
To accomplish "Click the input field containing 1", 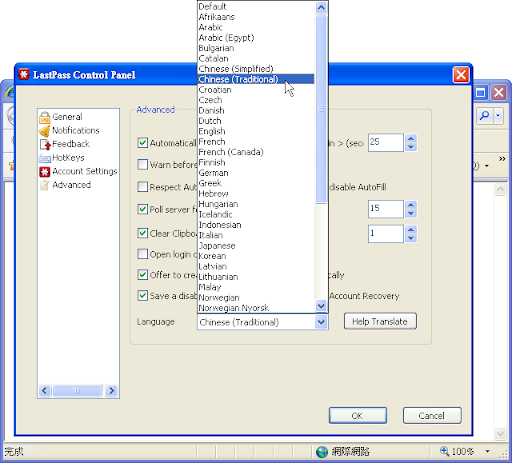I will coord(386,234).
